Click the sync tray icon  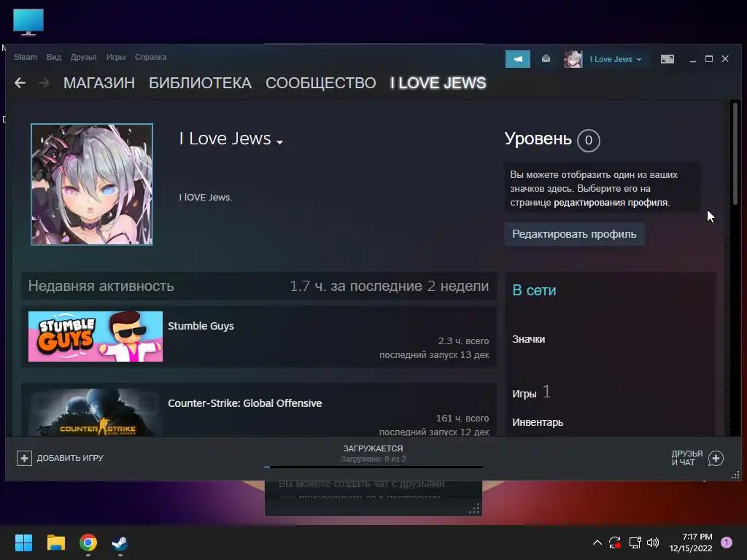(615, 542)
